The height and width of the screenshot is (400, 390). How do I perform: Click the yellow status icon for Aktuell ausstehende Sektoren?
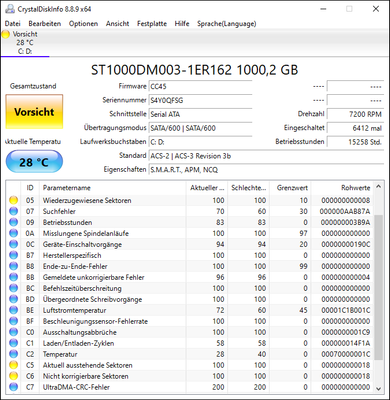pyautogui.click(x=13, y=365)
